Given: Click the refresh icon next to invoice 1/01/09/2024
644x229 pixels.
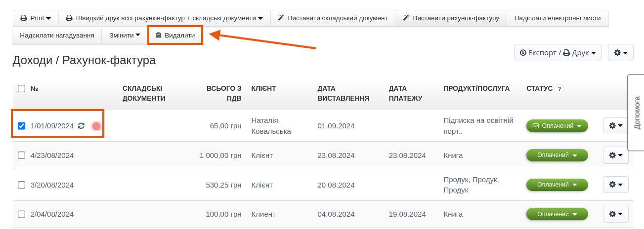Looking at the screenshot, I should [x=82, y=126].
